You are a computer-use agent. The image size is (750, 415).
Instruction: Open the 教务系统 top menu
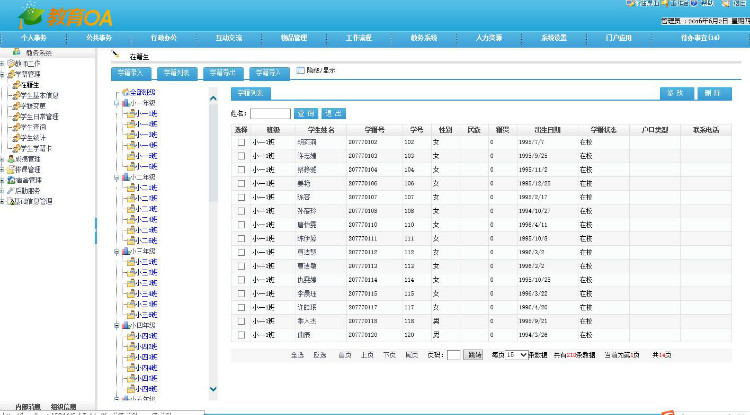[424, 38]
